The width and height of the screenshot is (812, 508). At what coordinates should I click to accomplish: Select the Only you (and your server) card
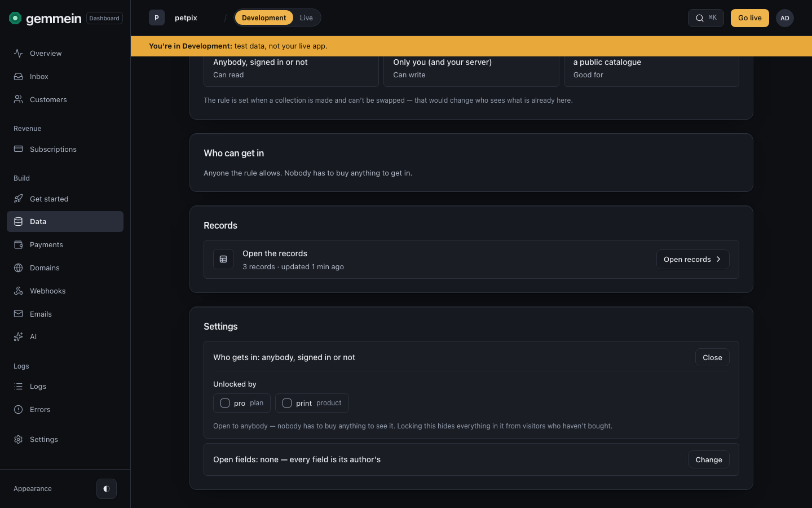tap(471, 72)
